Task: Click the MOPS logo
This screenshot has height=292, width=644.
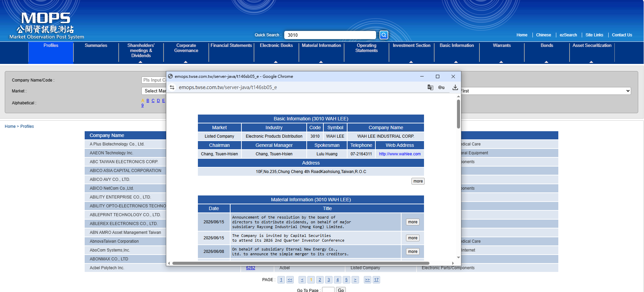Action: 47,26
